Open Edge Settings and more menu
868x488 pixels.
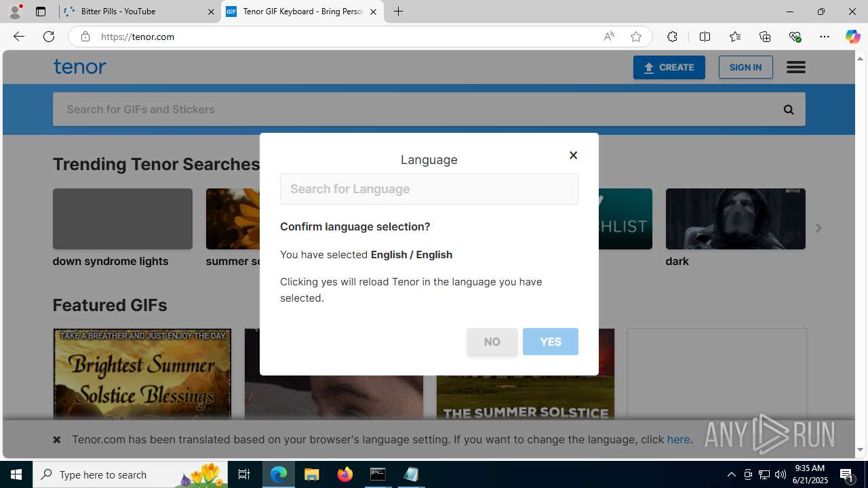pos(825,37)
